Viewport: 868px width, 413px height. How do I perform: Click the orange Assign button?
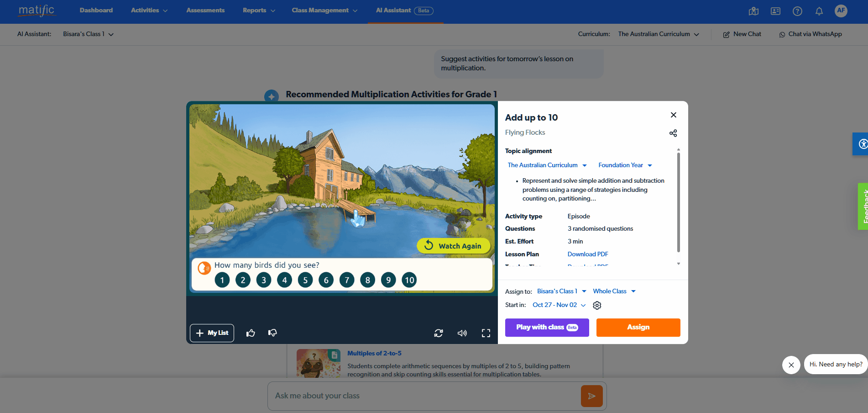point(638,328)
